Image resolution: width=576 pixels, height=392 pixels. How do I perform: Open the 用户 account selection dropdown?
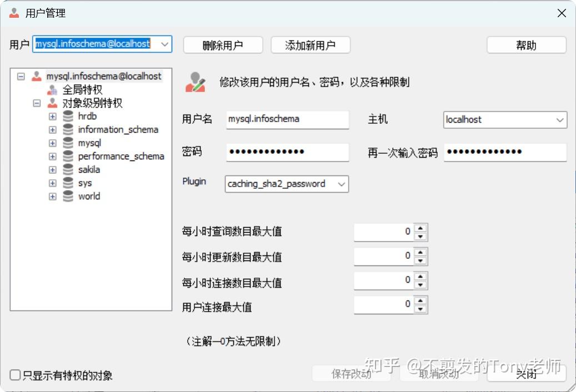coord(164,44)
